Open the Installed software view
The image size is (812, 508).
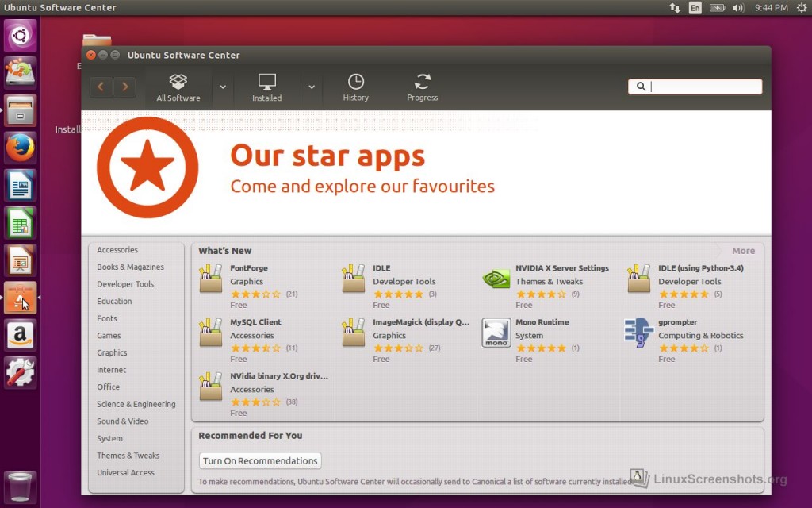(x=267, y=87)
